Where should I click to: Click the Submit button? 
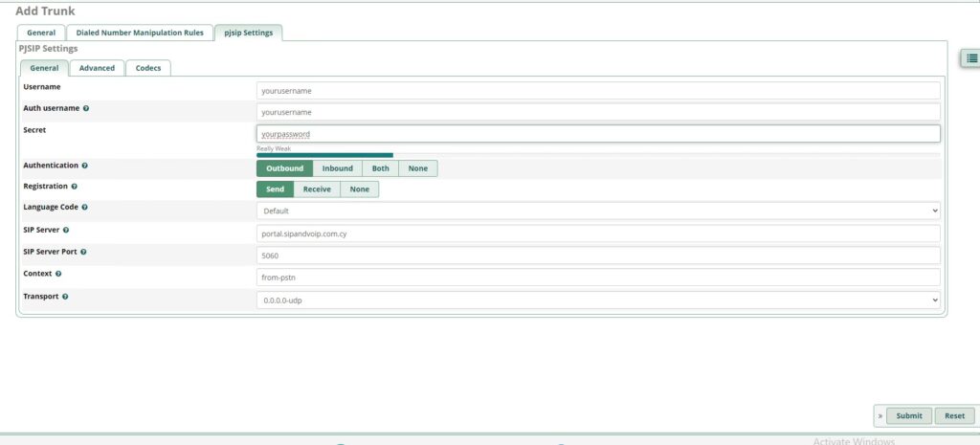pos(909,416)
